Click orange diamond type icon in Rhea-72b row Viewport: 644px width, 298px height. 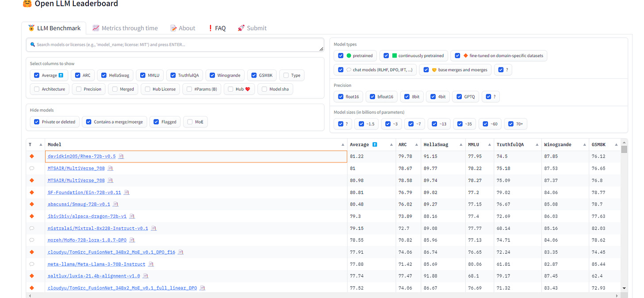[31, 156]
